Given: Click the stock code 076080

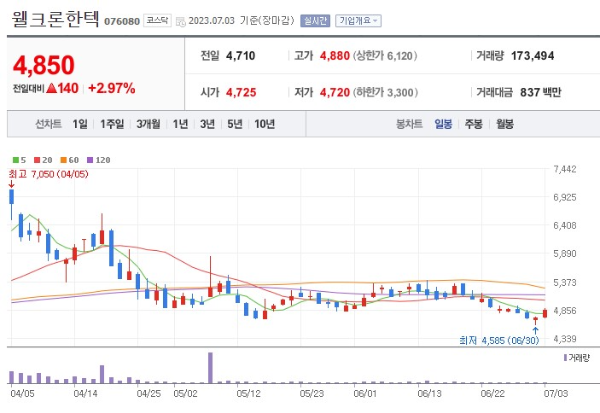Looking at the screenshot, I should click(122, 21).
